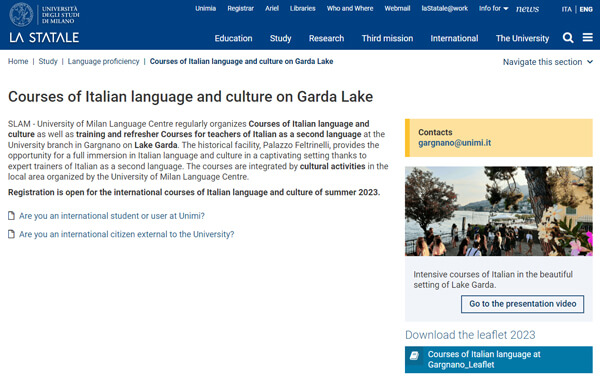The width and height of the screenshot is (600, 381).
Task: Expand Navigate this section menu
Action: (548, 62)
